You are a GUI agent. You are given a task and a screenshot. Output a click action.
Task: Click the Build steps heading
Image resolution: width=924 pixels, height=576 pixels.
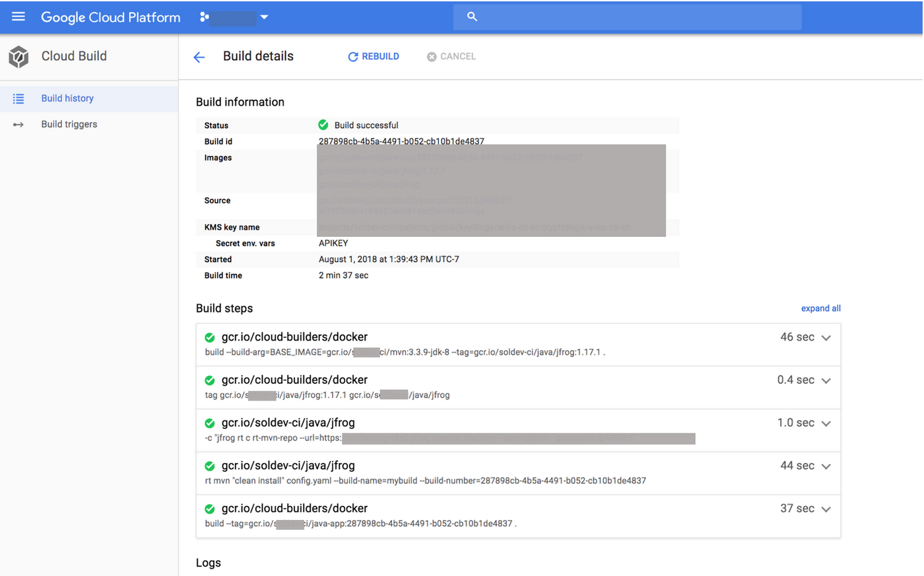click(224, 308)
